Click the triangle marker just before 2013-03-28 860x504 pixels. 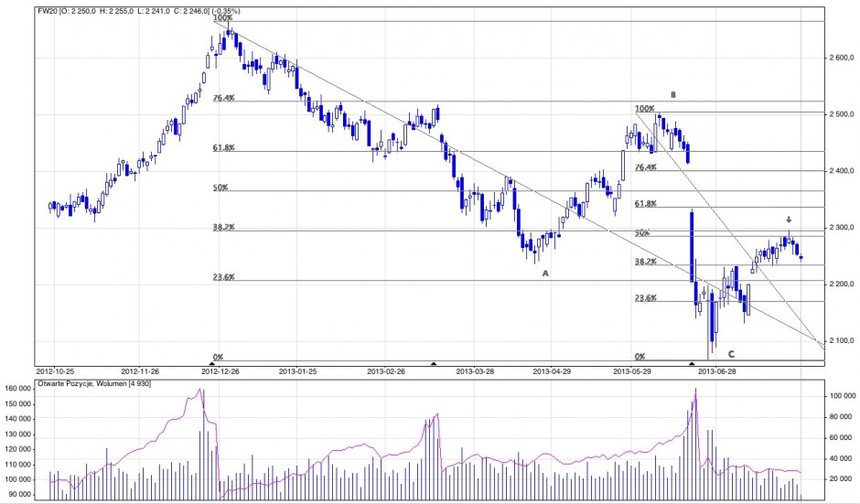[x=434, y=363]
